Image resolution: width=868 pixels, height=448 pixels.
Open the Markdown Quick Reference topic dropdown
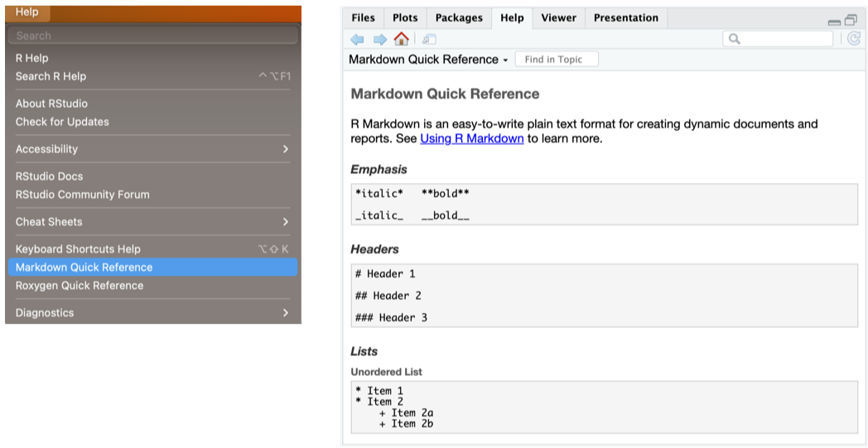pyautogui.click(x=428, y=60)
